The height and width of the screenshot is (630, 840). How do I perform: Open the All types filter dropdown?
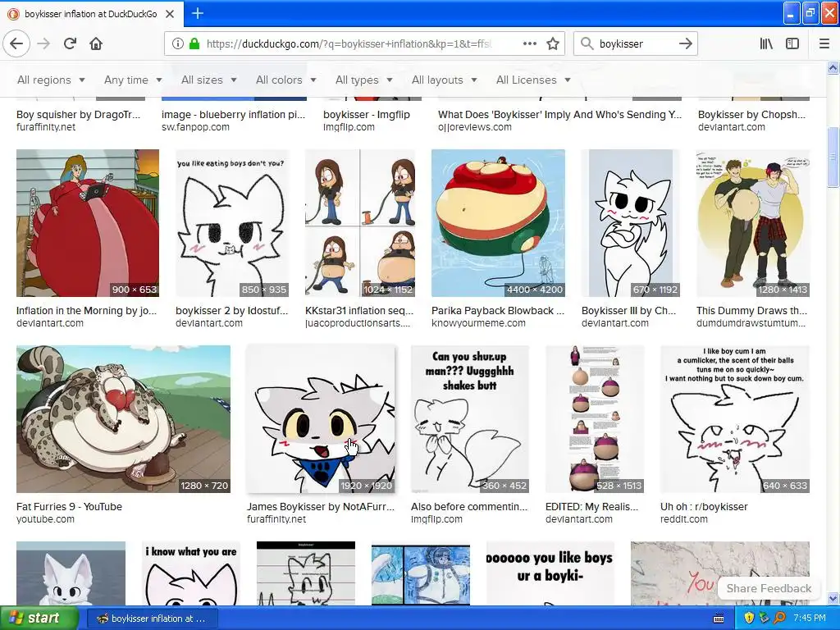364,80
